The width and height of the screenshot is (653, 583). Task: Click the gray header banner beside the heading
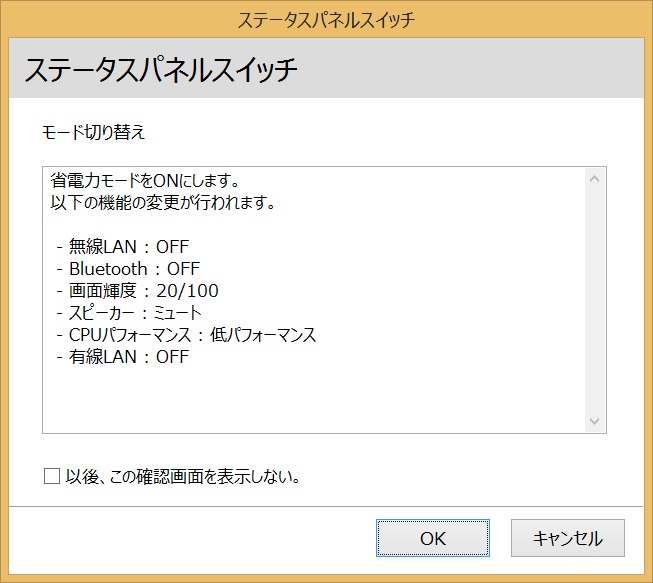[480, 70]
